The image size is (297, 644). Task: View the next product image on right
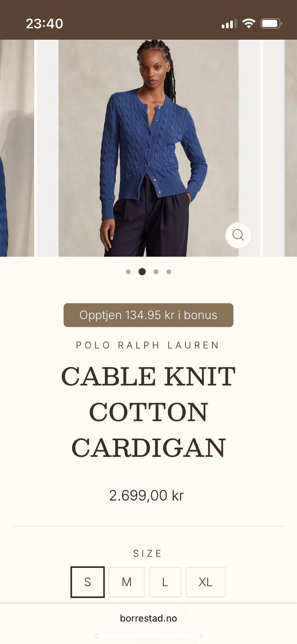pyautogui.click(x=280, y=148)
